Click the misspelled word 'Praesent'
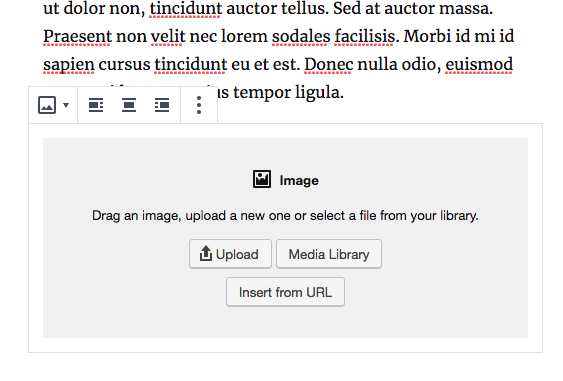The image size is (563, 381). point(78,37)
